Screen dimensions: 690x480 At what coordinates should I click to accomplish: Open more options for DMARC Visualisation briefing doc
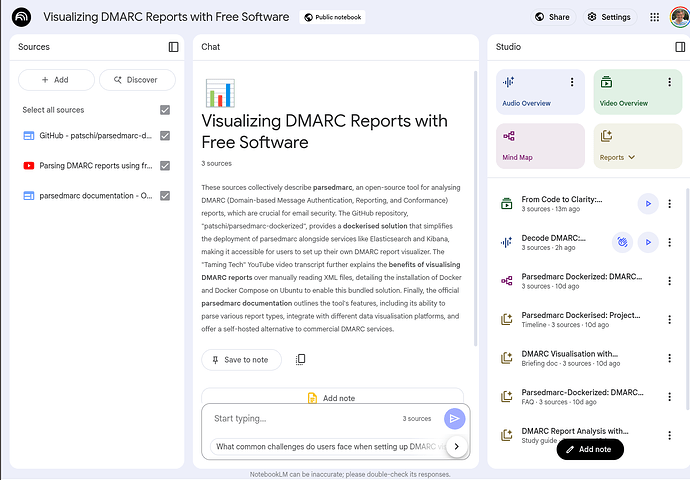669,358
